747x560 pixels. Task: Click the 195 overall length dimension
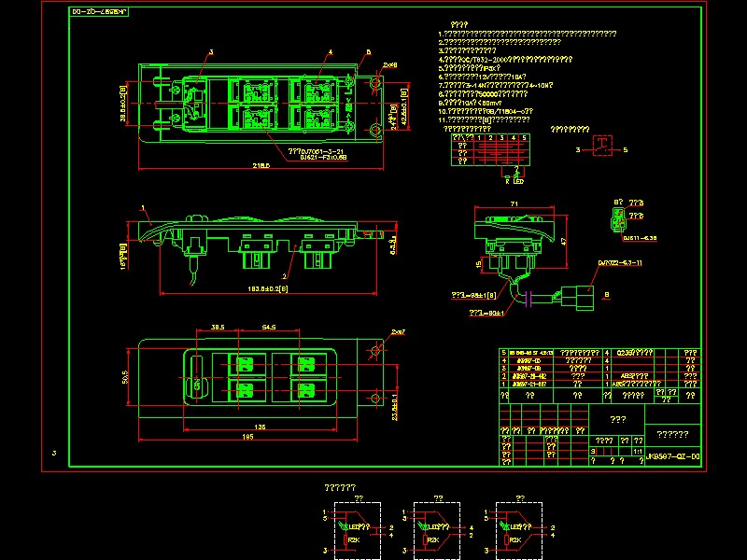click(x=247, y=437)
